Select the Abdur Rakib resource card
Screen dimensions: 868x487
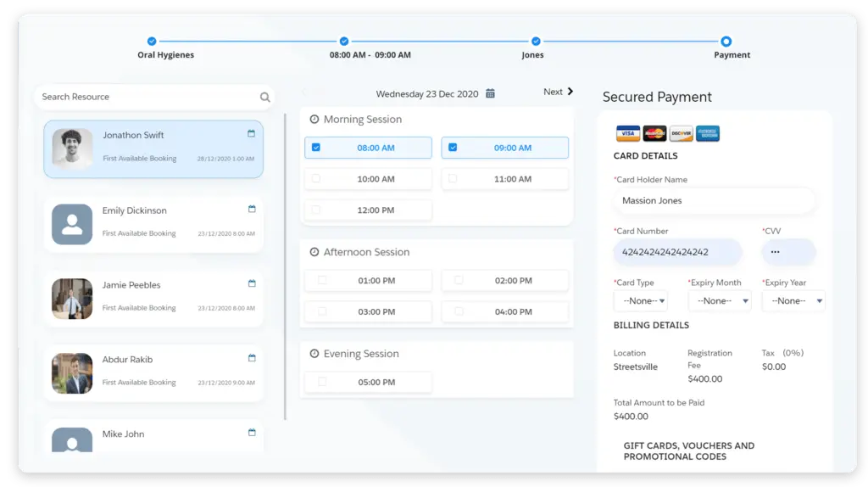coord(153,373)
